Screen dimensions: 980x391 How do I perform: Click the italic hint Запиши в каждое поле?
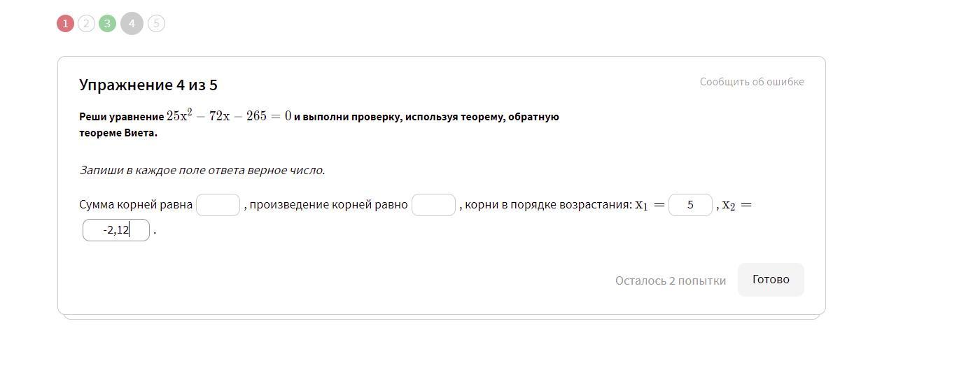click(202, 170)
